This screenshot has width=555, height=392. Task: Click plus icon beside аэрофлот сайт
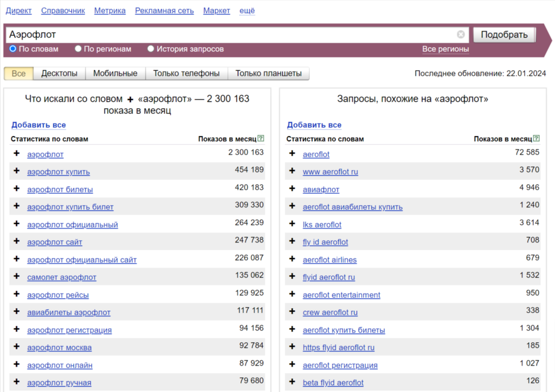click(17, 241)
